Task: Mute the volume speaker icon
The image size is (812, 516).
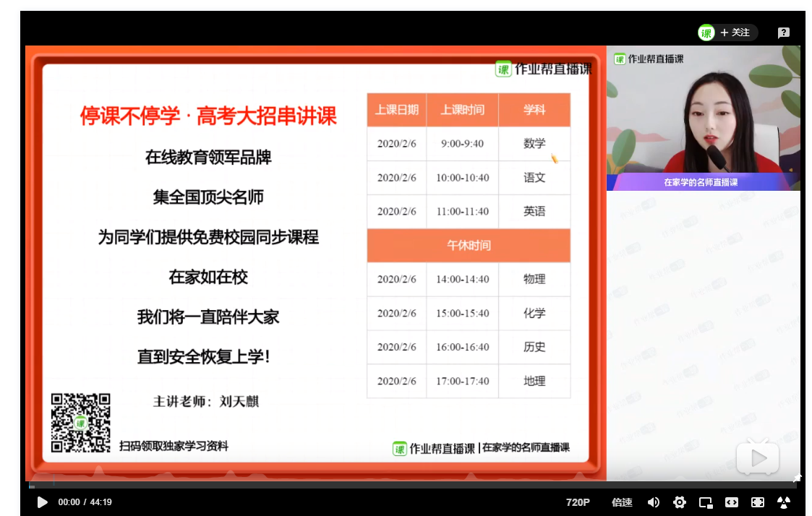Action: click(x=654, y=502)
